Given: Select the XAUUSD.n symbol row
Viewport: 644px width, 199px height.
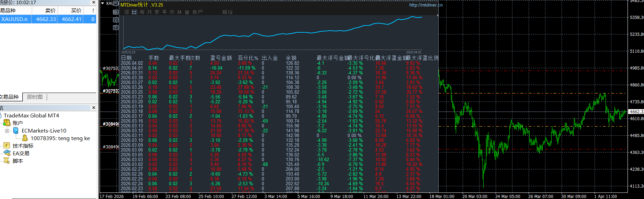Looking at the screenshot, I should (x=14, y=19).
